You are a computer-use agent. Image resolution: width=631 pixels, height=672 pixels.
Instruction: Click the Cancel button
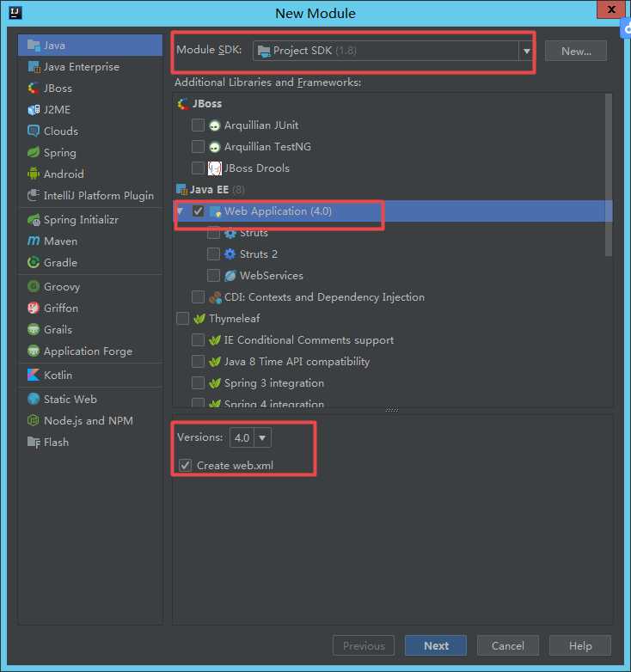click(507, 645)
